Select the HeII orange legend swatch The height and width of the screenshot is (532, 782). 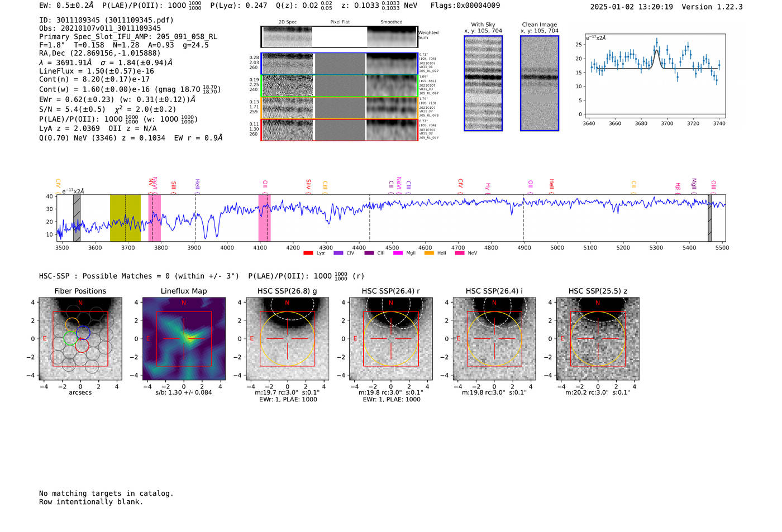pos(429,253)
